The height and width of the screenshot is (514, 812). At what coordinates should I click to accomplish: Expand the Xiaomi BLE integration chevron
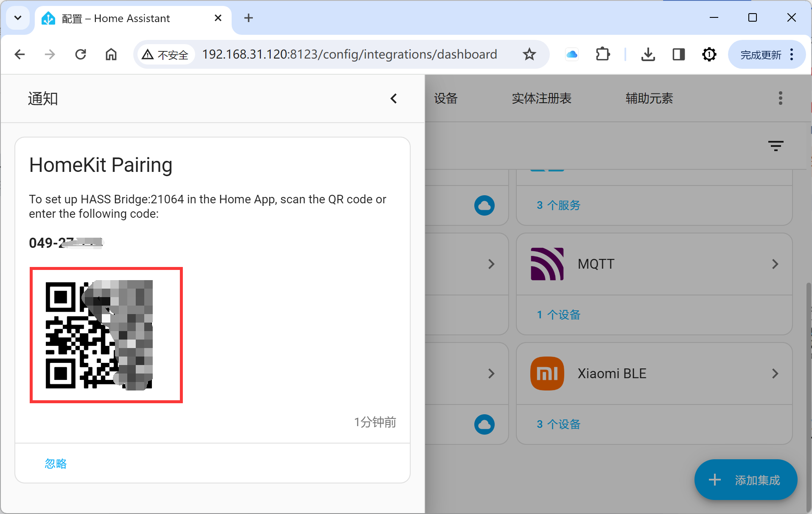tap(775, 374)
